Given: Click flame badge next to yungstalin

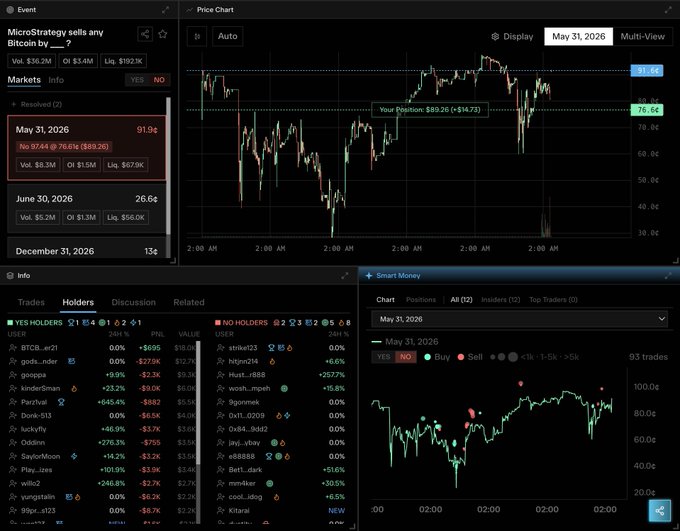Looking at the screenshot, I should coord(78,497).
